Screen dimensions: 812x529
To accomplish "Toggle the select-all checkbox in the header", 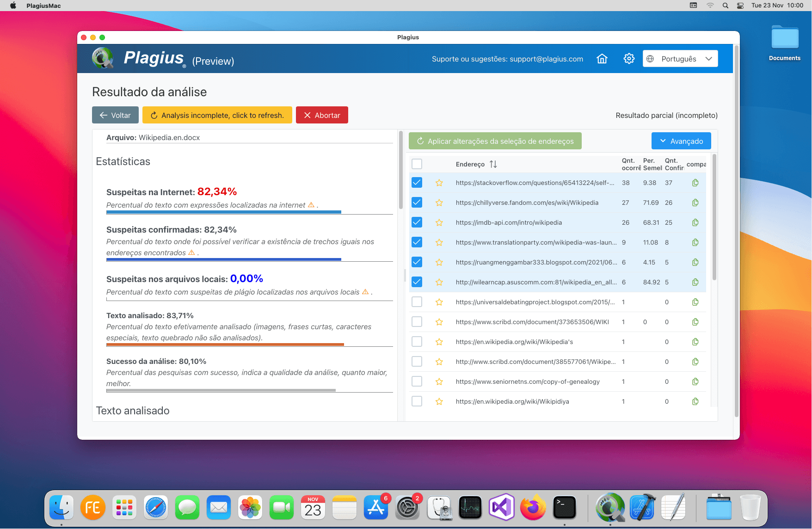I will 416,164.
